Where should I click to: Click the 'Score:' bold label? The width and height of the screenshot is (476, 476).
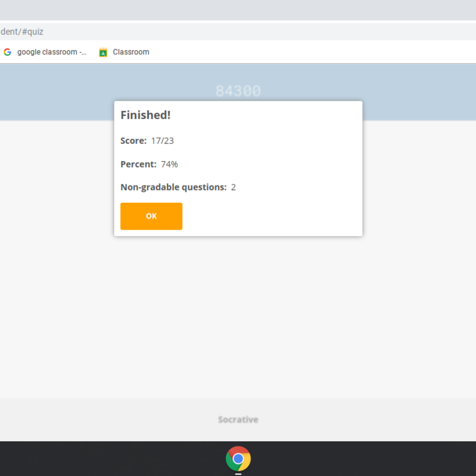(x=133, y=141)
